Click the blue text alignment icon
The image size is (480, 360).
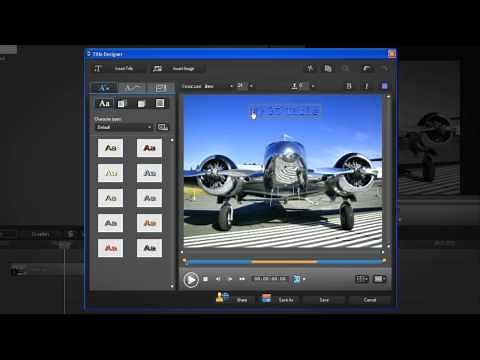tap(384, 86)
